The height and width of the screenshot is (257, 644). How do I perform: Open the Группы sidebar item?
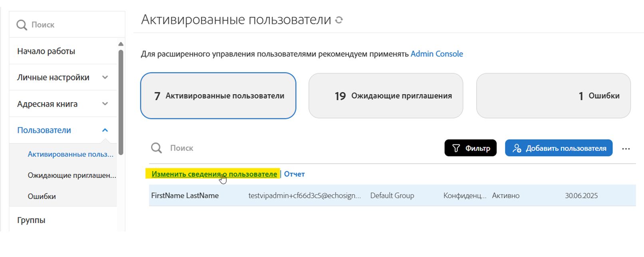click(31, 220)
